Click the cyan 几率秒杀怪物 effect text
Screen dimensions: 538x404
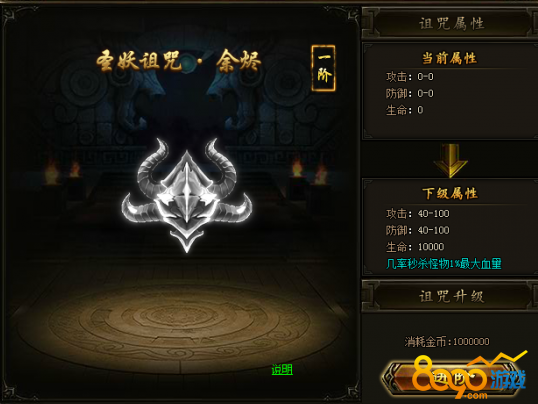point(444,264)
